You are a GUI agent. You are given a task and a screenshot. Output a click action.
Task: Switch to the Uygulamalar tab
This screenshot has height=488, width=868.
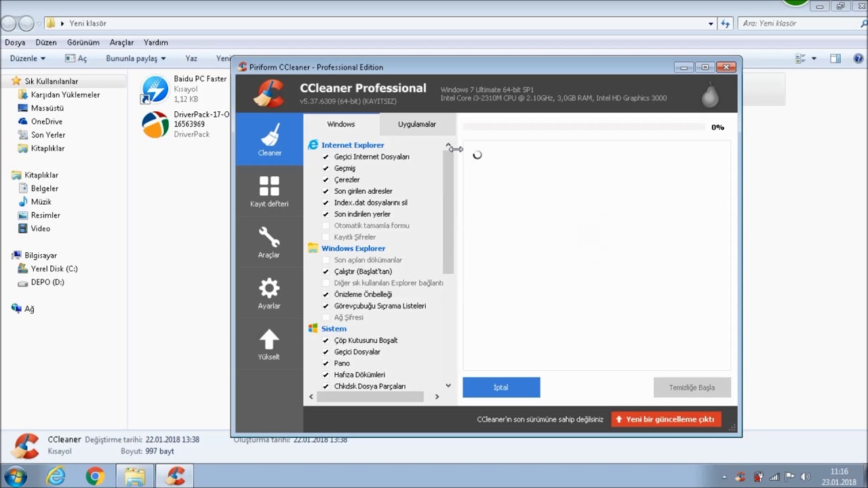417,124
